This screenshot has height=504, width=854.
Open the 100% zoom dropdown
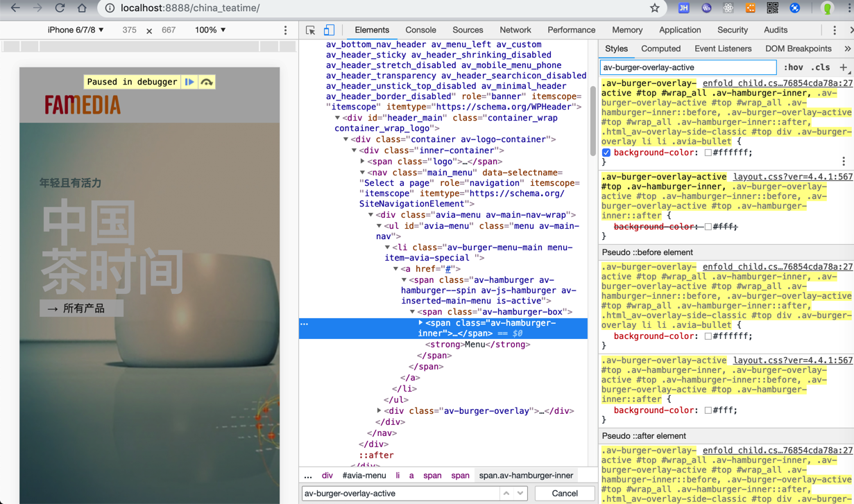210,31
